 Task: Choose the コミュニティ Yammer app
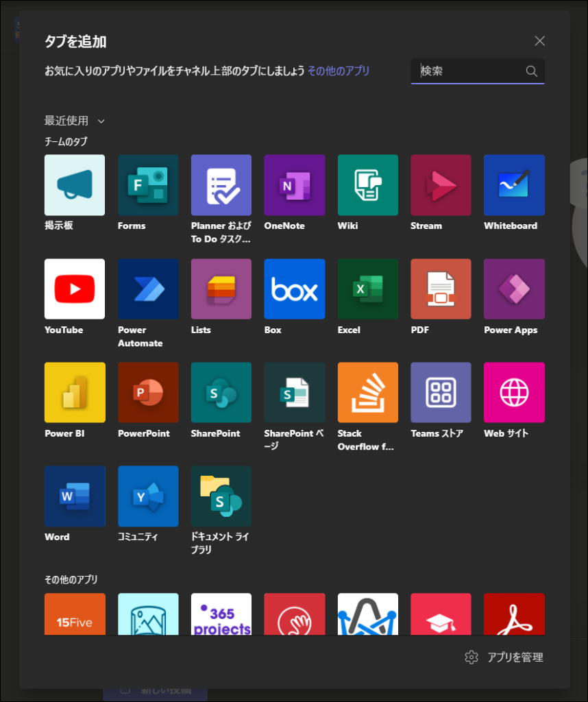tap(148, 496)
